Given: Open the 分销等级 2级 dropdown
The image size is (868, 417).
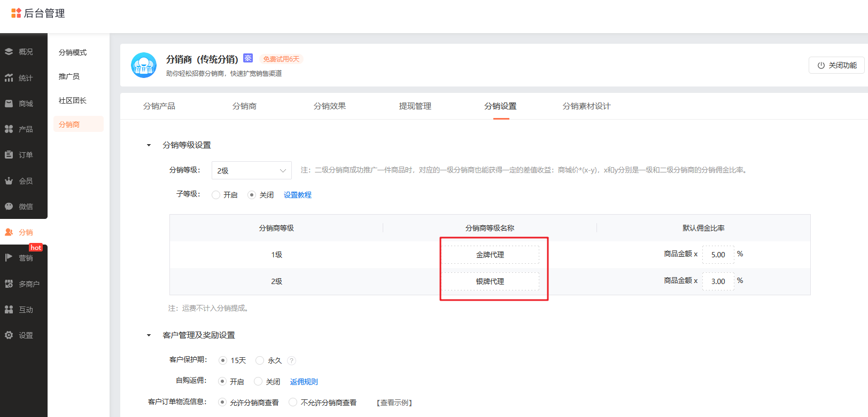Looking at the screenshot, I should click(251, 170).
